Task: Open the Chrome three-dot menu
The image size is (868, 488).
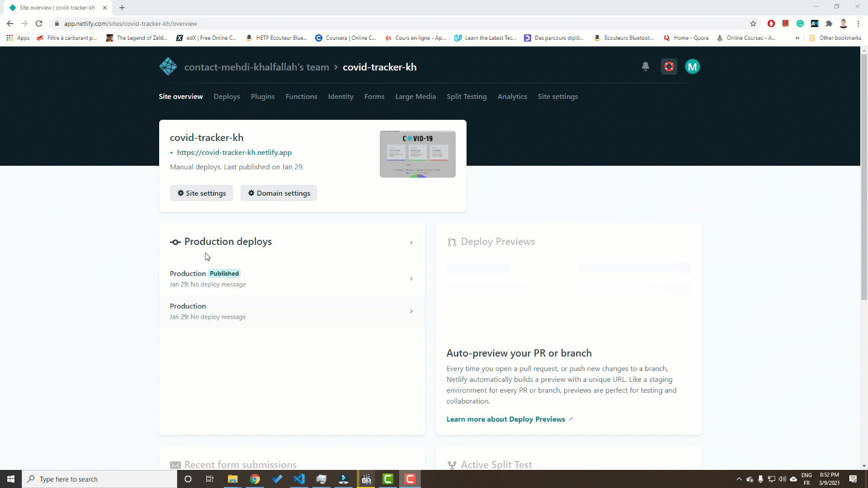Action: pos(858,23)
